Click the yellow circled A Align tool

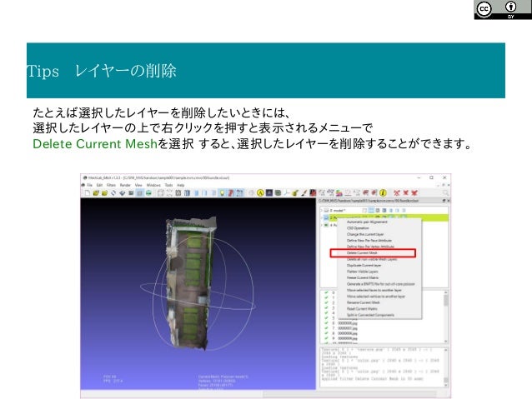click(x=260, y=193)
